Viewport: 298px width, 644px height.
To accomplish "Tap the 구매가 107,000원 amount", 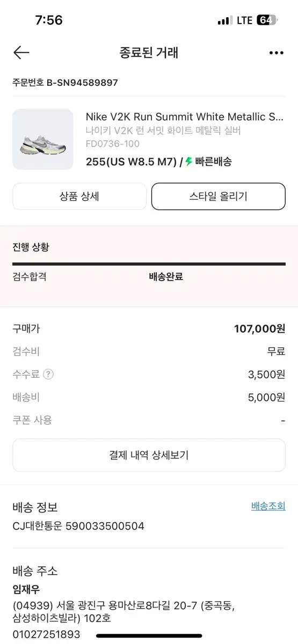I will (260, 329).
